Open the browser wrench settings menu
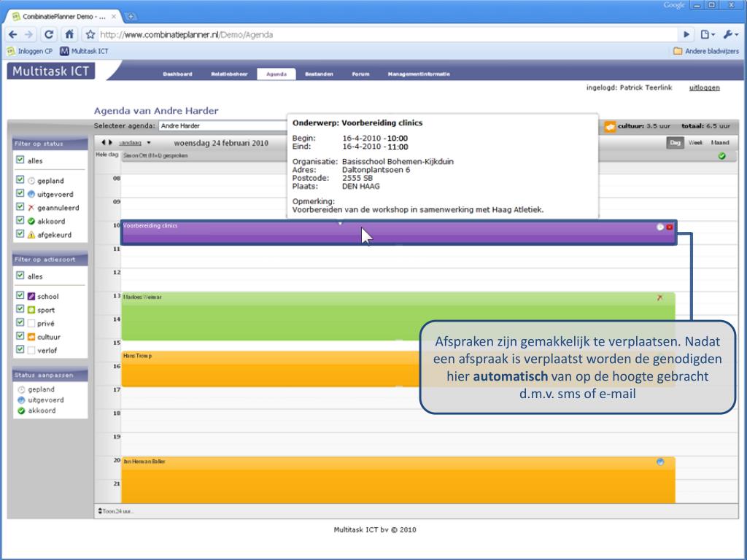The width and height of the screenshot is (747, 560). click(730, 35)
